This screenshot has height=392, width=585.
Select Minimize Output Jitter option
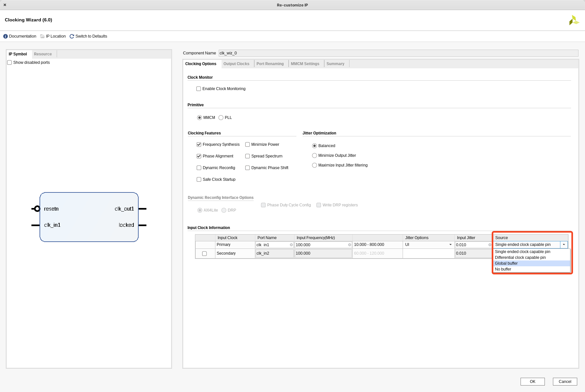[x=315, y=156]
